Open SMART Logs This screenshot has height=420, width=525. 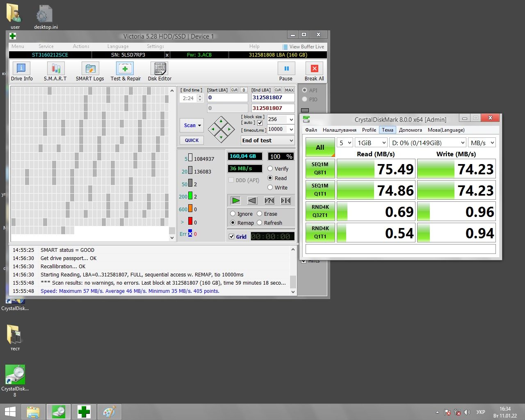click(90, 72)
